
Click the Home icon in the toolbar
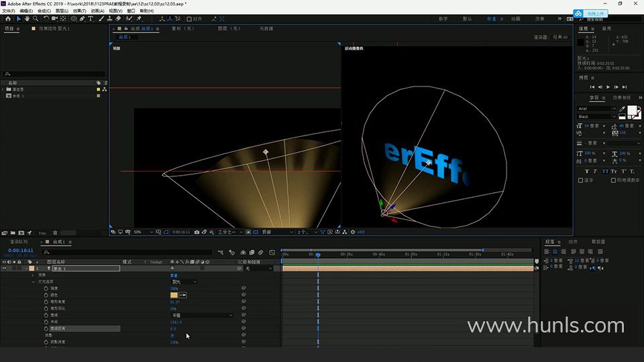(x=7, y=19)
